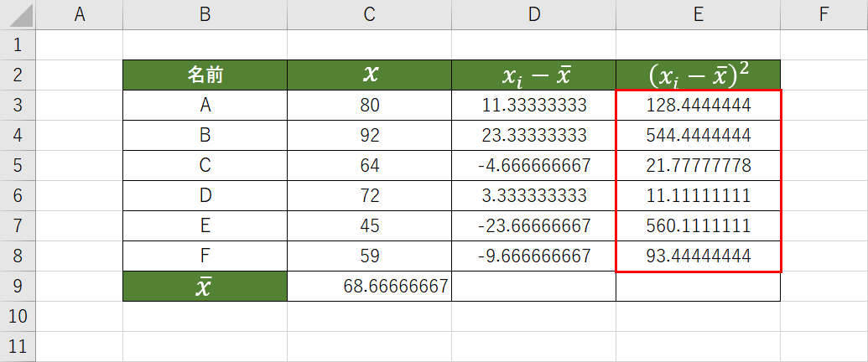This screenshot has height=362, width=868.
Task: Click the green x-bar label cell
Action: [205, 287]
